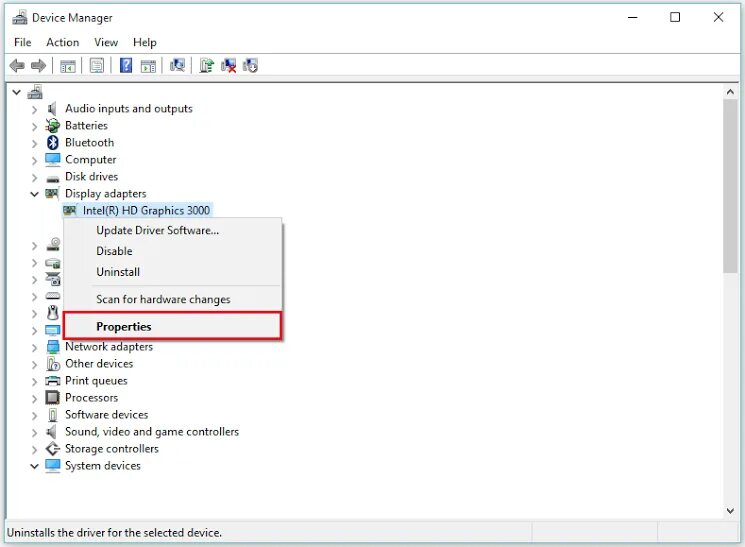Screen dimensions: 745x547
Task: Click the Disable device toolbar icon with down arrow
Action: pos(250,66)
